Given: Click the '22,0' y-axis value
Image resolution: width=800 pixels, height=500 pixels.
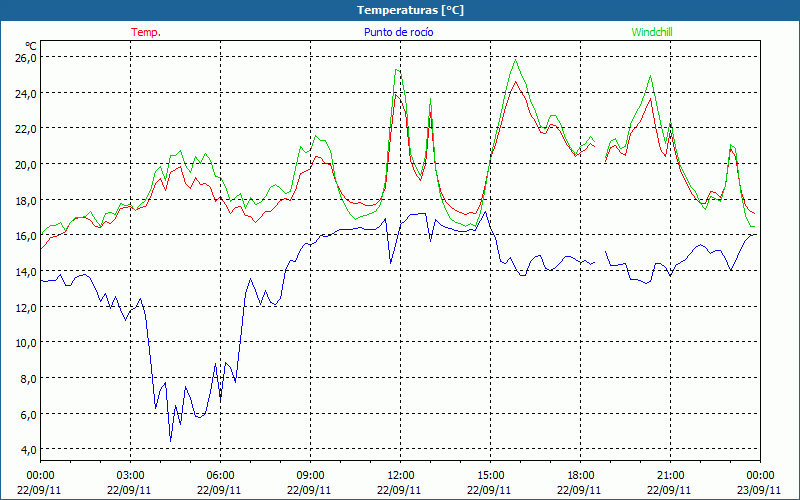Looking at the screenshot, I should [x=26, y=129].
